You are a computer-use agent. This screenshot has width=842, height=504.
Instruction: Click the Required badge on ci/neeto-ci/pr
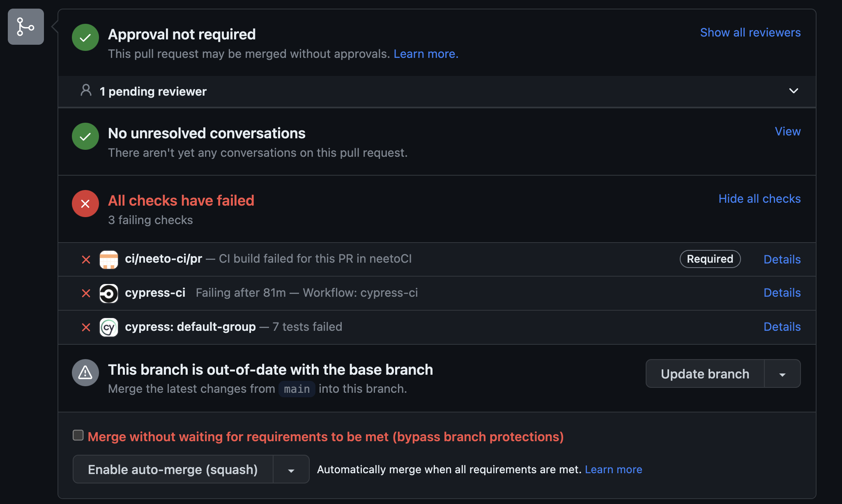(710, 259)
